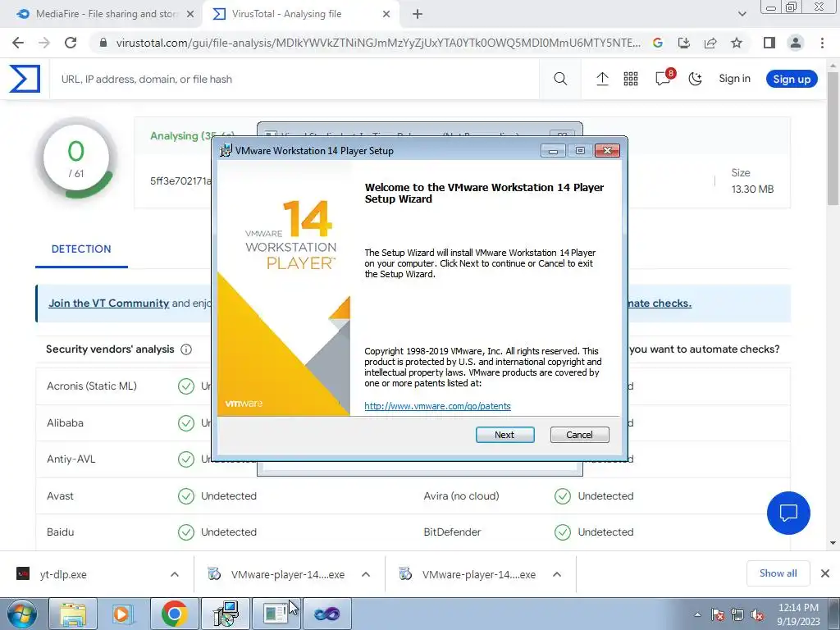Viewport: 840px width, 630px height.
Task: Click Acronis (Static ML) vendor name
Action: click(x=92, y=386)
